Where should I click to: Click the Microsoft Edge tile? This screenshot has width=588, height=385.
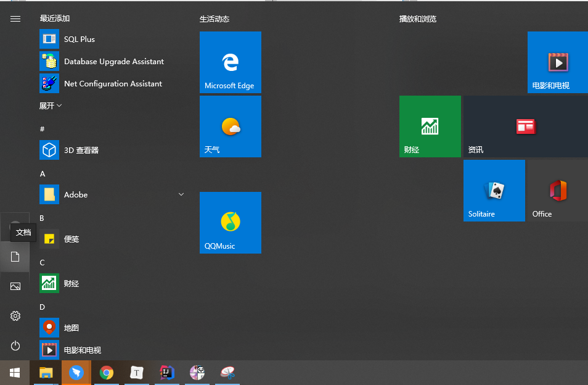click(x=231, y=62)
